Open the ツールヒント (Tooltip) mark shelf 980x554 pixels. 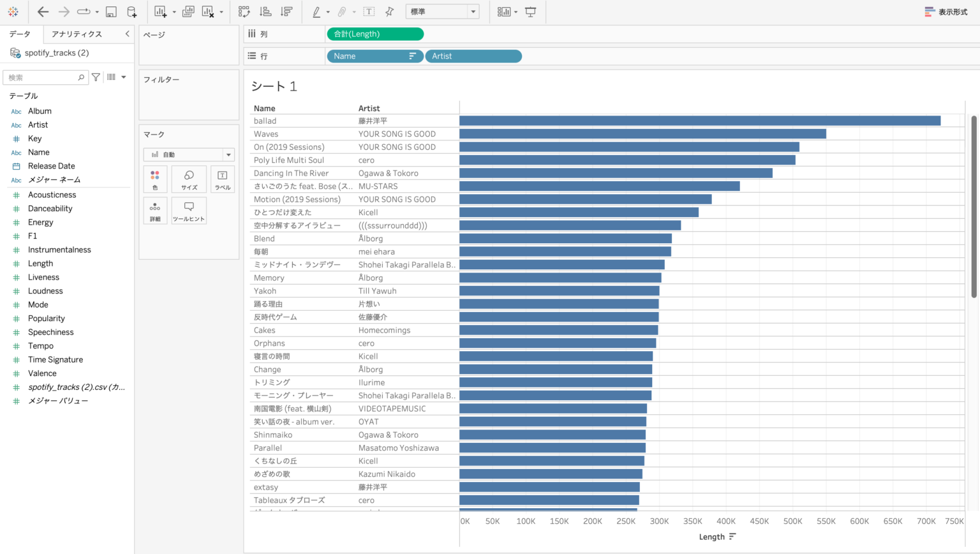(x=188, y=211)
